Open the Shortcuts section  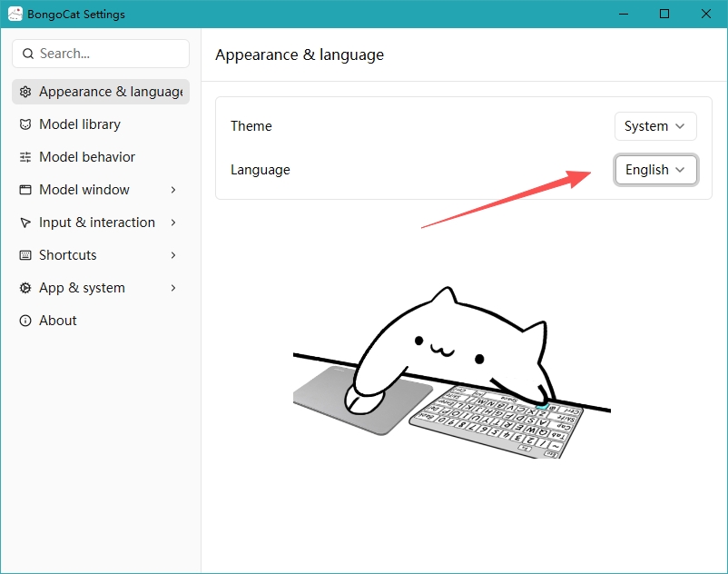pos(101,255)
